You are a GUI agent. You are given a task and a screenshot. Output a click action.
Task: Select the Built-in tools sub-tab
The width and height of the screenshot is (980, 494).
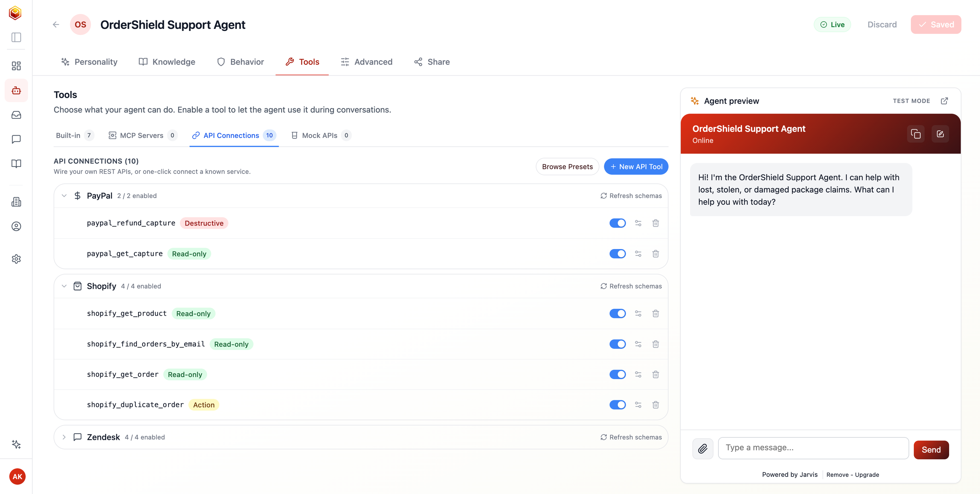pos(74,136)
